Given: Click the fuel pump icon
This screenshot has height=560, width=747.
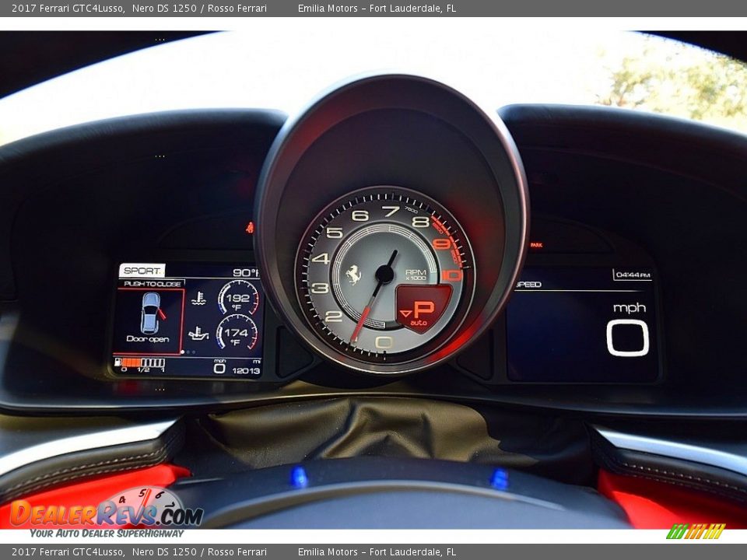Looking at the screenshot, I should point(117,362).
